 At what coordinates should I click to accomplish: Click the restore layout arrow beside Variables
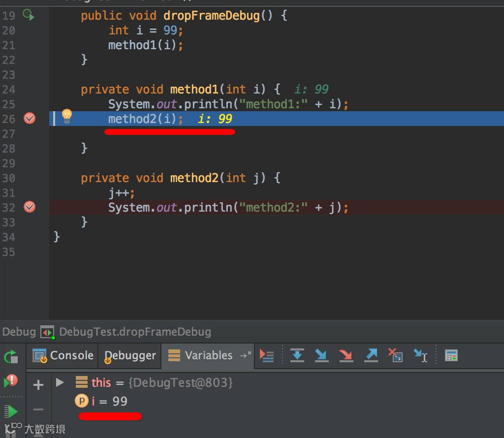click(246, 355)
